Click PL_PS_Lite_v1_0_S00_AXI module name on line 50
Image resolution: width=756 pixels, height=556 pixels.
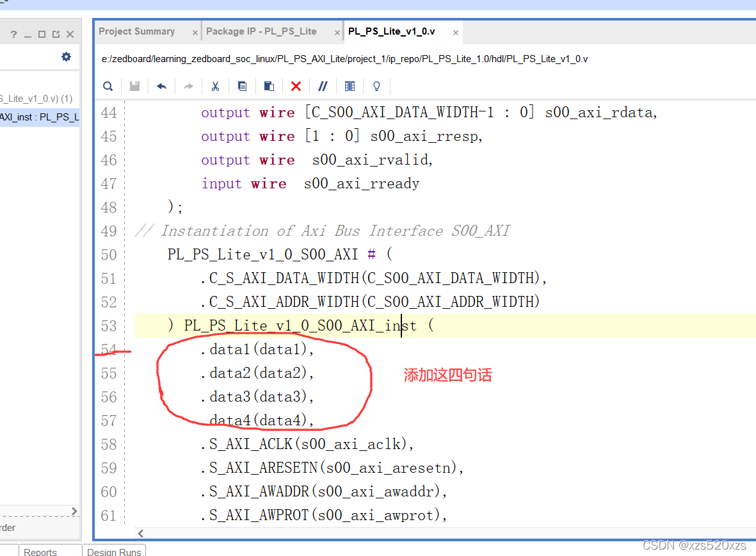click(262, 255)
